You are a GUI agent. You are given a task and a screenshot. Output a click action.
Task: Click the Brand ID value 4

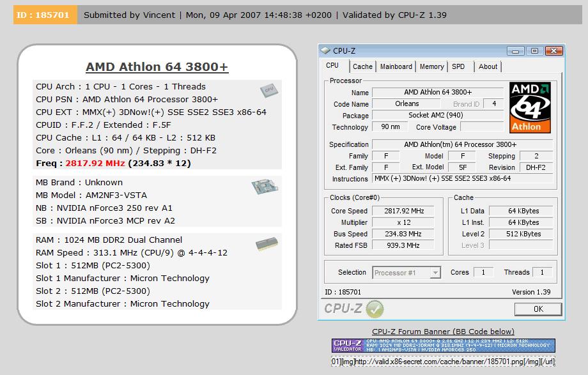coord(494,103)
